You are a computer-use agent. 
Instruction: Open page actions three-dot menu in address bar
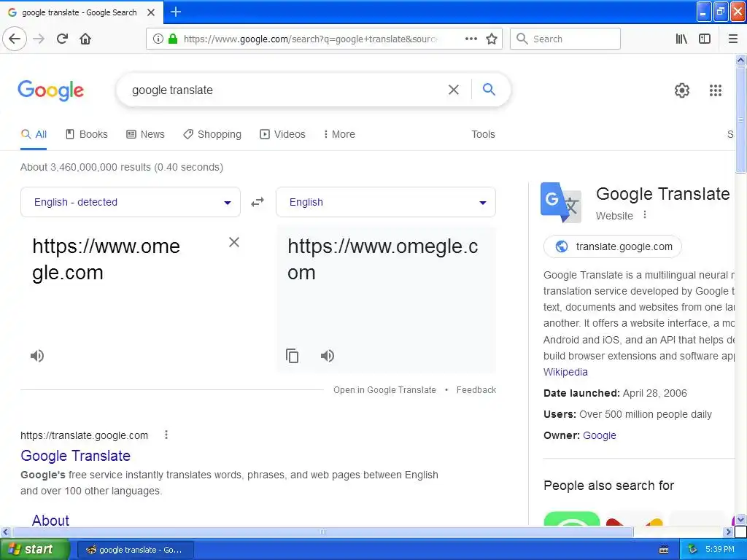[471, 39]
